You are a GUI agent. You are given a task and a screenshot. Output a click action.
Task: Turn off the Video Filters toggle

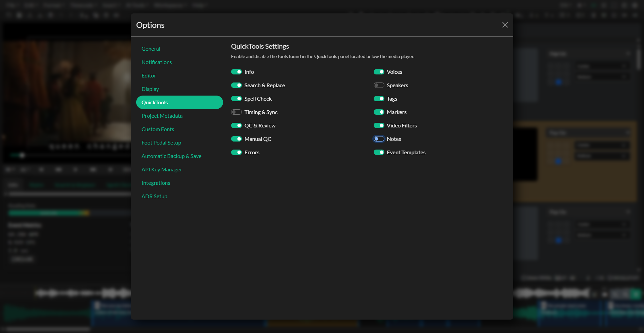coord(379,125)
